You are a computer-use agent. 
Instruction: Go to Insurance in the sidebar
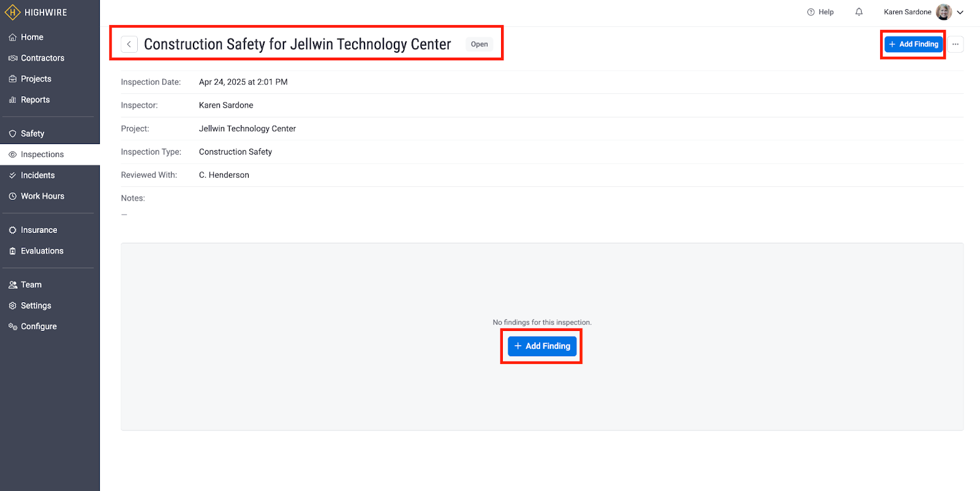(x=50, y=230)
